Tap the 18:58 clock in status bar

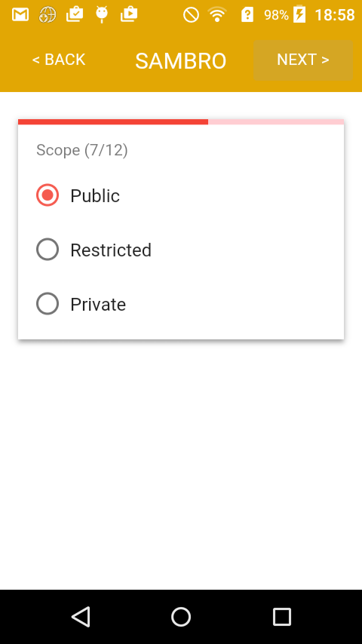pyautogui.click(x=334, y=15)
